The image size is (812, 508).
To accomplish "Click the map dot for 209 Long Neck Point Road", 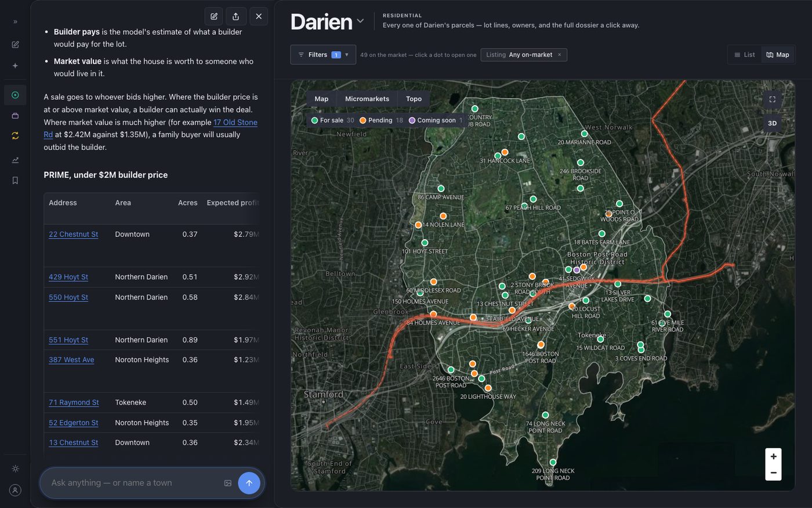I will (x=553, y=462).
